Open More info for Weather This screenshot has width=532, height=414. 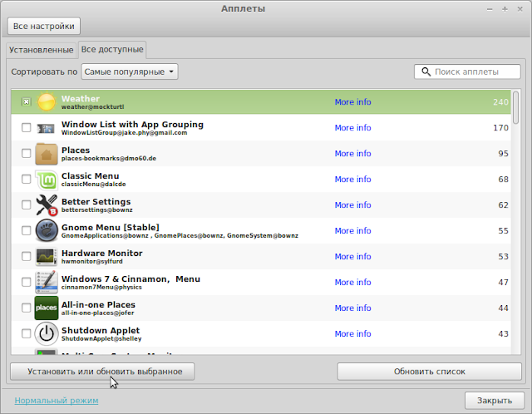[352, 101]
